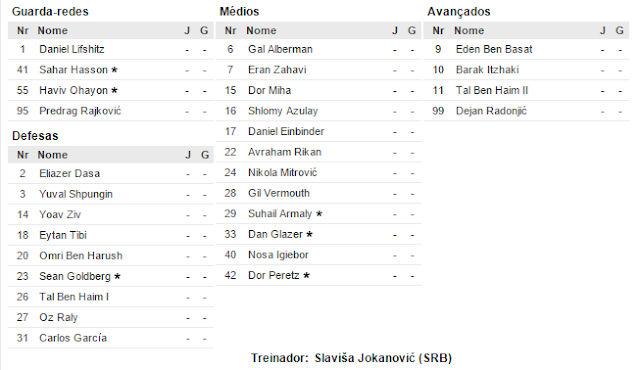640x370 pixels.
Task: Click the star beside Sahar Hasson
Action: (114, 70)
